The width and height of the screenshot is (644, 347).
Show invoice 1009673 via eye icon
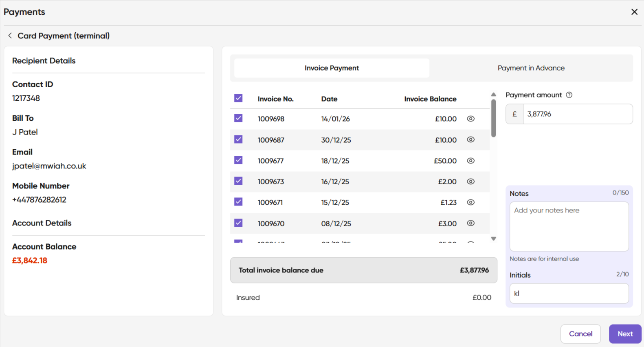(x=470, y=181)
